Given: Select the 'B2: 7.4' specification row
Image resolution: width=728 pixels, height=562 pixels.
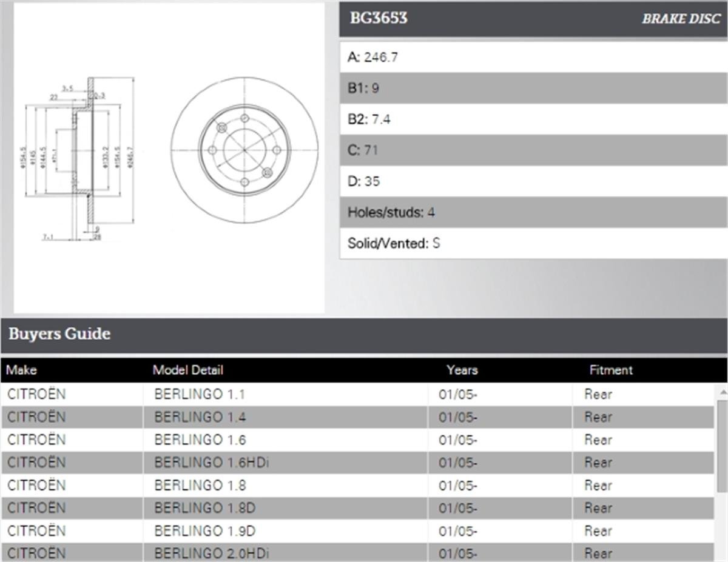Looking at the screenshot, I should 533,119.
